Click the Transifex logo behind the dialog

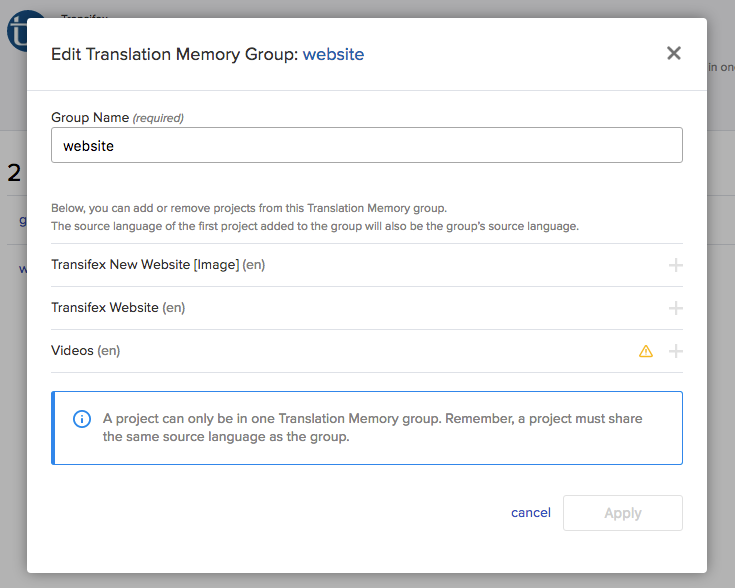pyautogui.click(x=17, y=30)
